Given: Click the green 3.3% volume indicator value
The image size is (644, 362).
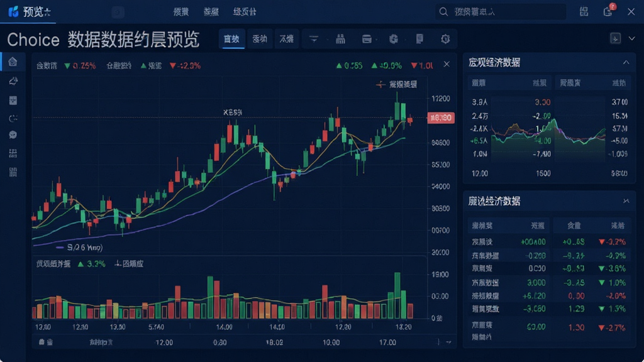Looking at the screenshot, I should (x=96, y=264).
